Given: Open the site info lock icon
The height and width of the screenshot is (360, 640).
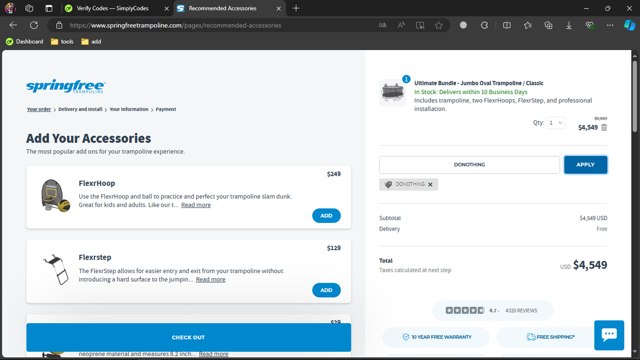Looking at the screenshot, I should tap(59, 25).
